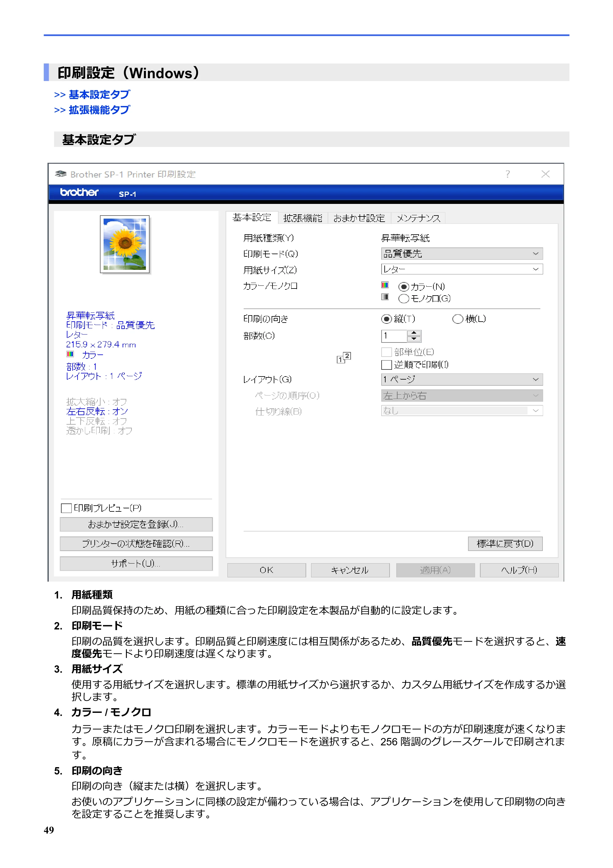Click the 215.9 x 279.4 mm size text
Image resolution: width=613 pixels, height=868 pixels.
tap(101, 344)
